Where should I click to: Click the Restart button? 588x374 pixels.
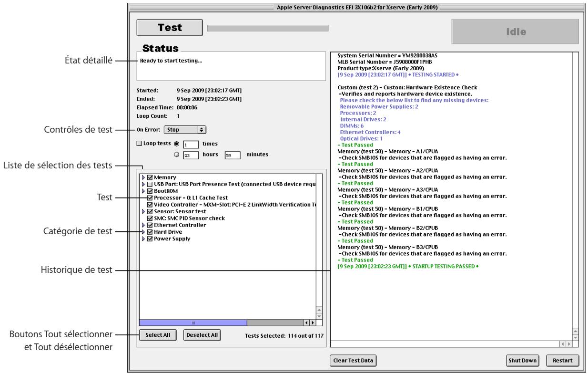(562, 360)
